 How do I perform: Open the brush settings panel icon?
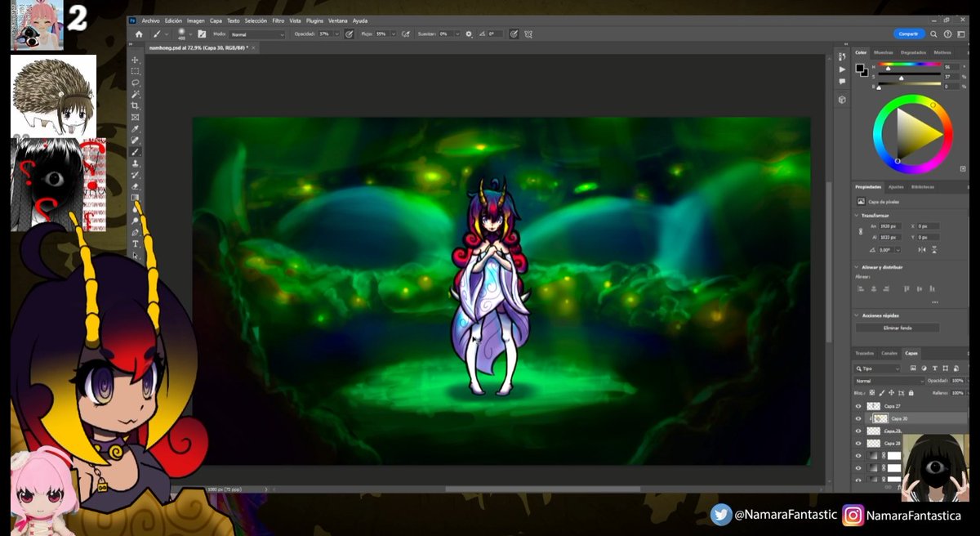pos(201,34)
